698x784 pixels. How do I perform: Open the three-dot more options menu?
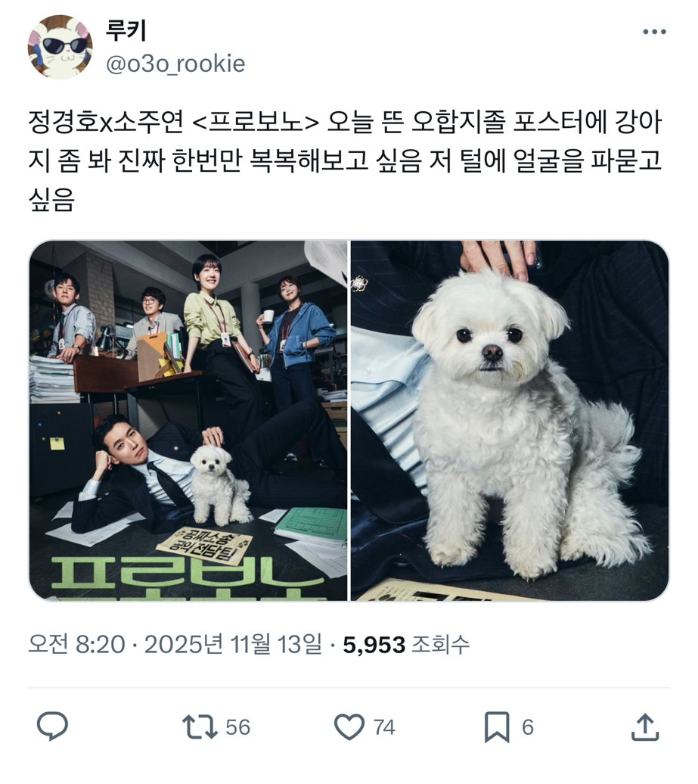pyautogui.click(x=654, y=32)
